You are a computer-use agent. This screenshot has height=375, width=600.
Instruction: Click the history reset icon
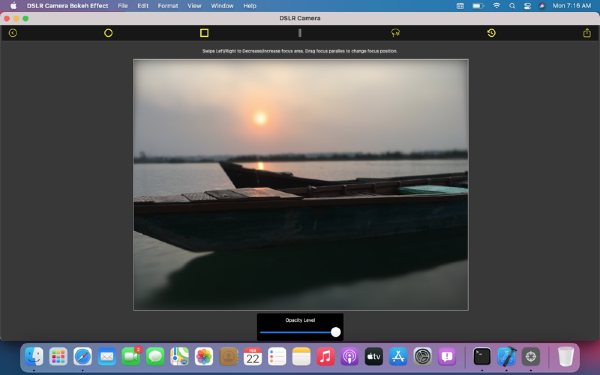(491, 33)
